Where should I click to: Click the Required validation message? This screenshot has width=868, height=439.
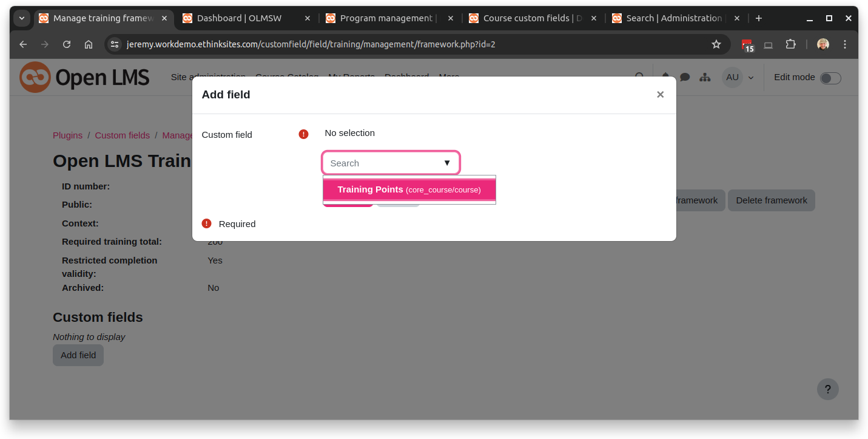237,224
